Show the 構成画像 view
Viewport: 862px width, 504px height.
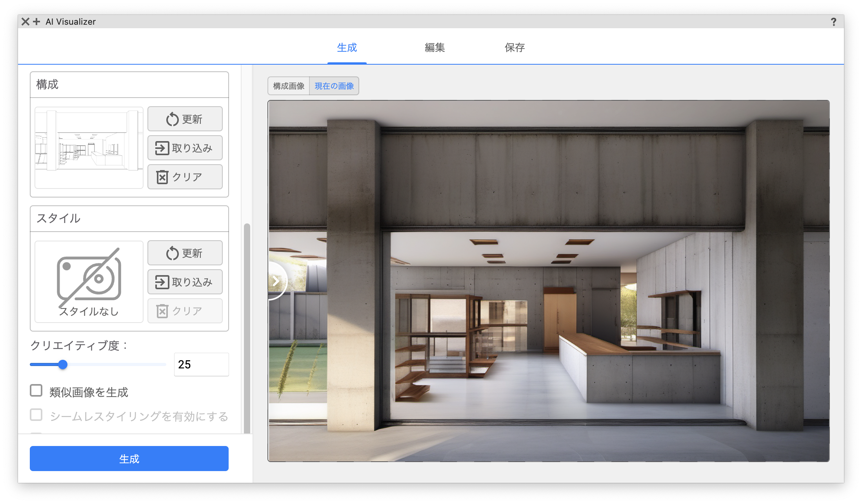(x=289, y=86)
